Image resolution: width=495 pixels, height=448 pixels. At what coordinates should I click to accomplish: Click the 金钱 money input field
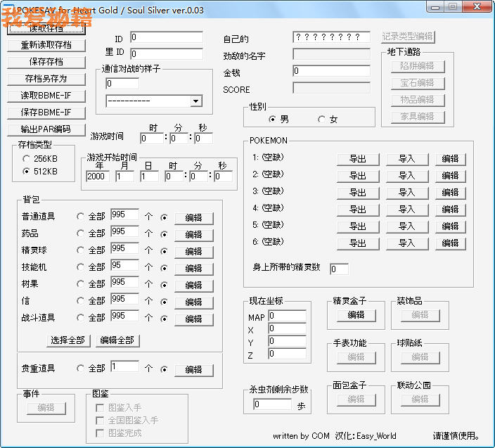point(331,71)
